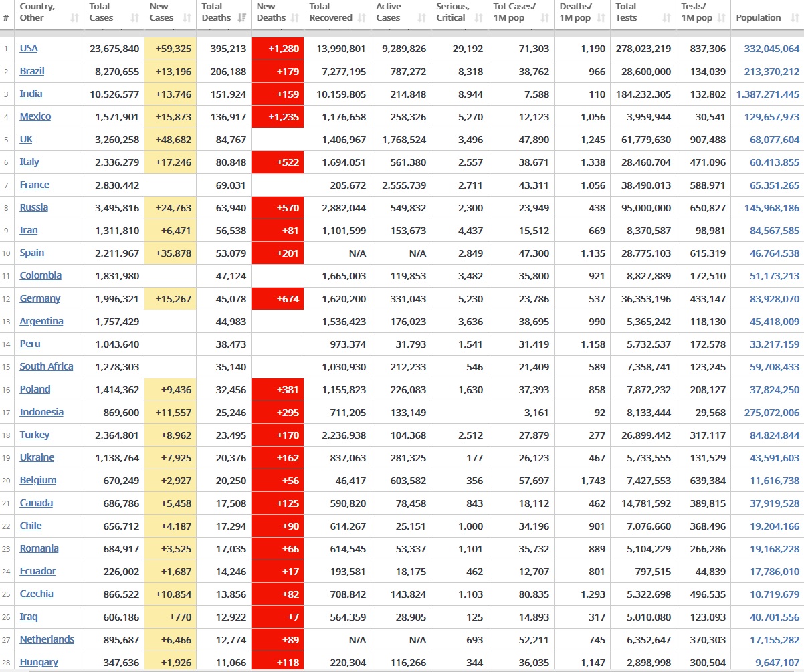This screenshot has height=672, width=804.
Task: Click Brazil population 213,370,212 link
Action: tap(772, 72)
